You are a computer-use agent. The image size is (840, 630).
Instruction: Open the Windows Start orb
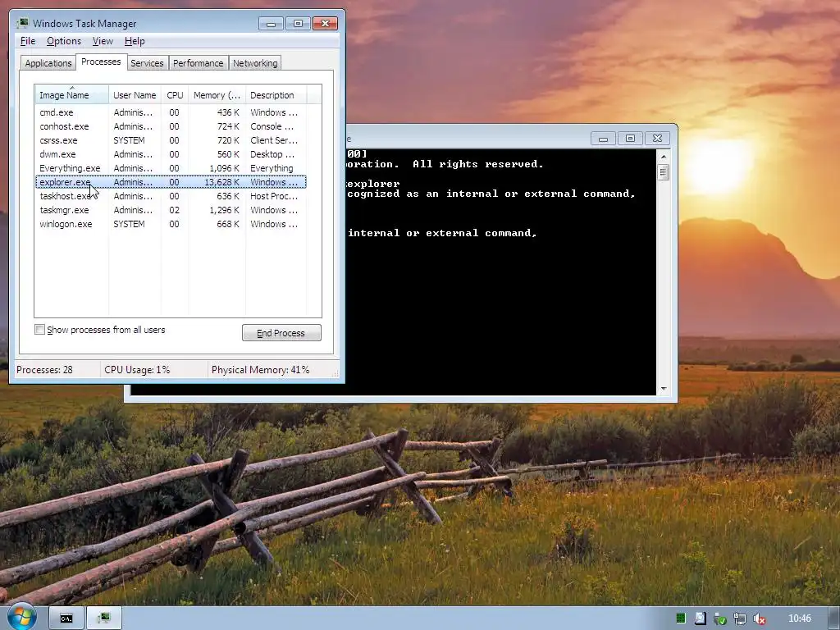[x=21, y=618]
